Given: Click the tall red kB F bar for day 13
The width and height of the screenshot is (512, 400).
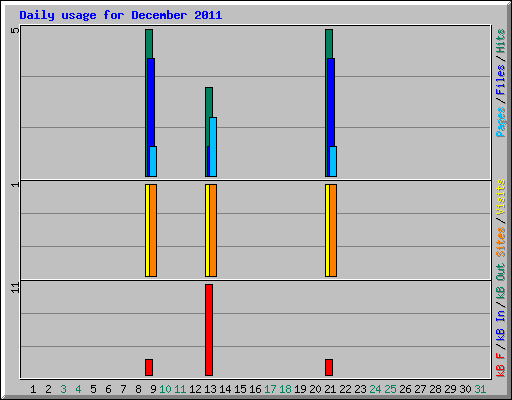Looking at the screenshot, I should [x=209, y=330].
